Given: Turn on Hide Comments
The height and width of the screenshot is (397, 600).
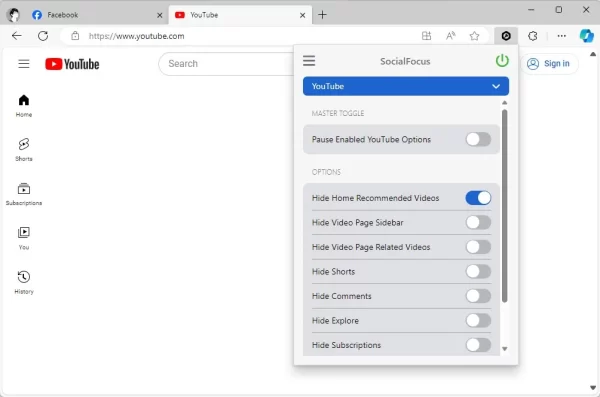Looking at the screenshot, I should [478, 296].
